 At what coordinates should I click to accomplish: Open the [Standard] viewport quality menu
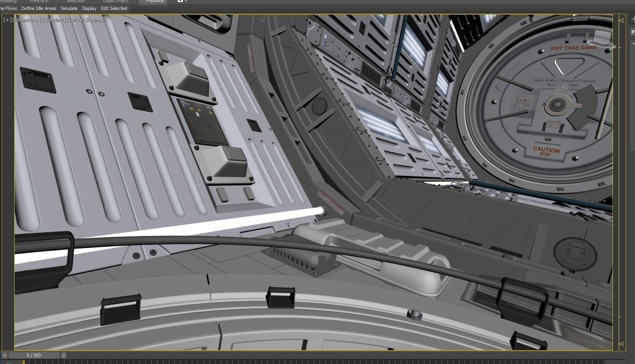54,20
